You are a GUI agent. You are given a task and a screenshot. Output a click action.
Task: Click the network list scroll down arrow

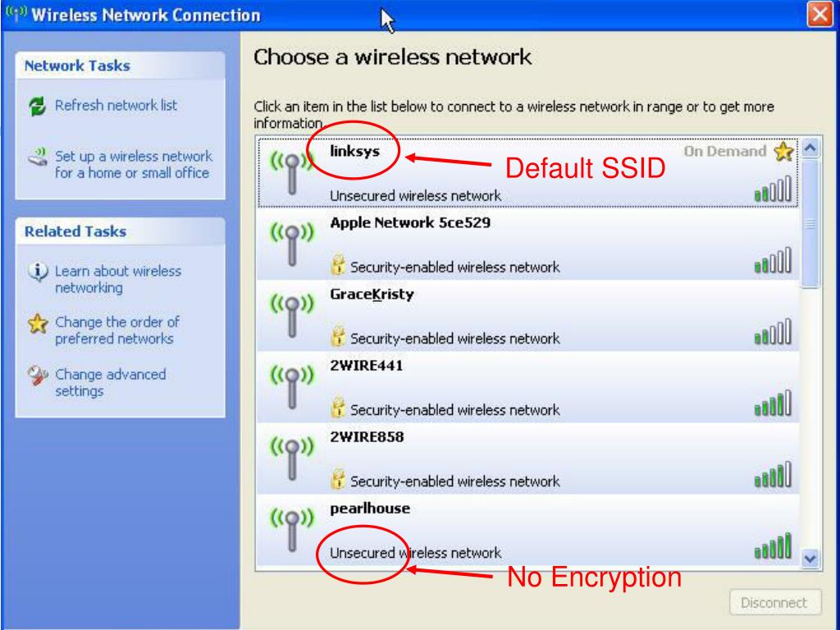click(x=810, y=559)
